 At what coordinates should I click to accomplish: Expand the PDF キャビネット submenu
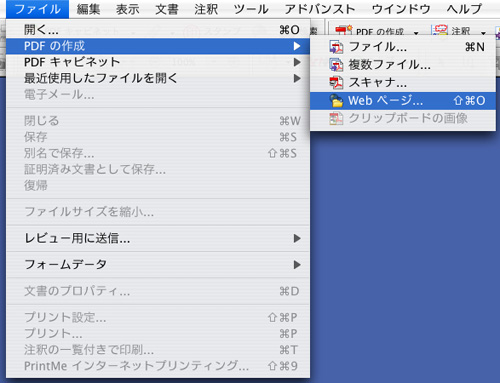pyautogui.click(x=158, y=62)
